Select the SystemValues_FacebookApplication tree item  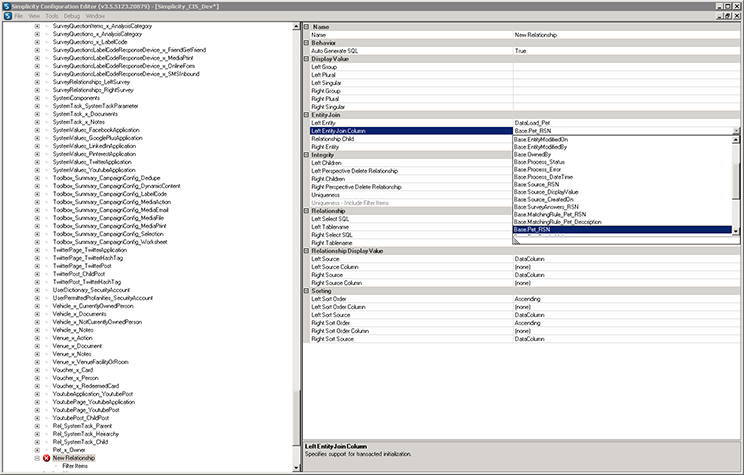[x=96, y=130]
